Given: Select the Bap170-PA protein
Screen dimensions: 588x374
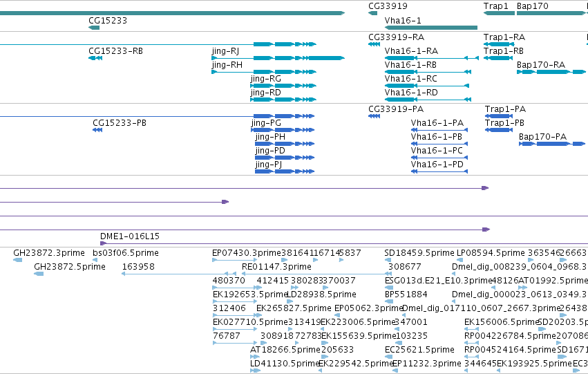Looking at the screenshot, I should 542,137.
